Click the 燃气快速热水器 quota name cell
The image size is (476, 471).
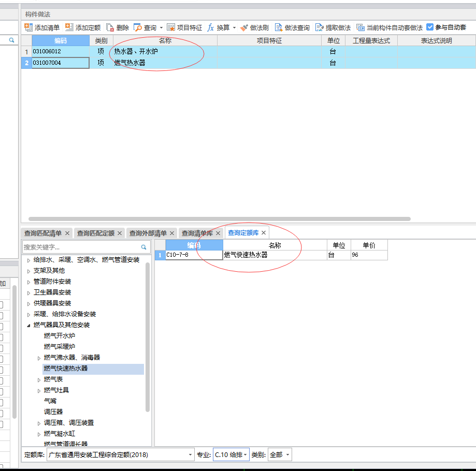click(x=275, y=255)
